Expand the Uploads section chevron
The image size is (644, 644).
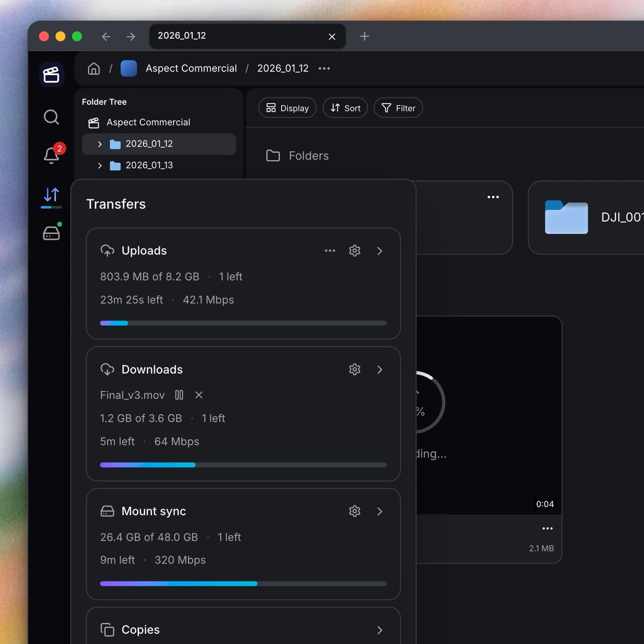click(x=380, y=251)
